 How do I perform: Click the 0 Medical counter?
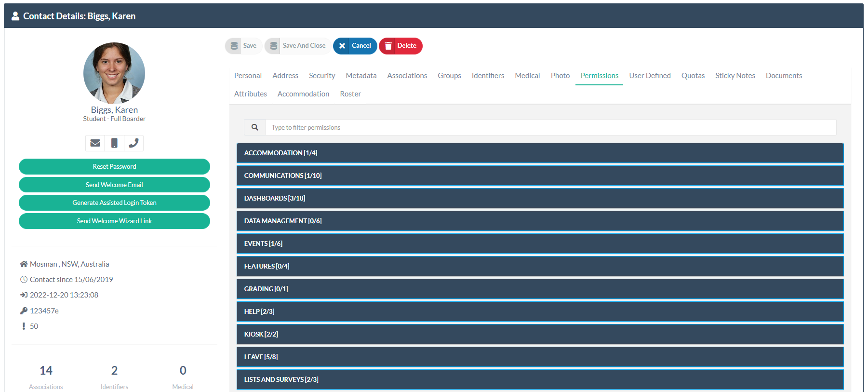(x=183, y=377)
